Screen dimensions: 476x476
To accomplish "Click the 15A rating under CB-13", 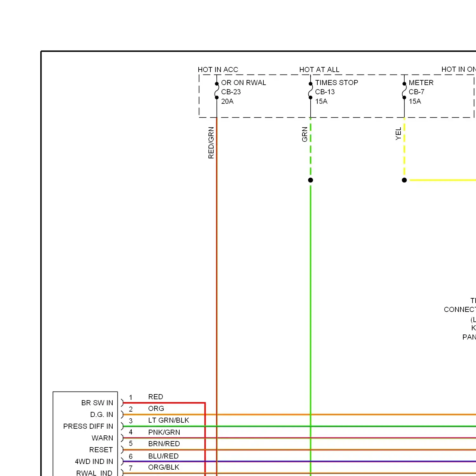I will (x=321, y=101).
